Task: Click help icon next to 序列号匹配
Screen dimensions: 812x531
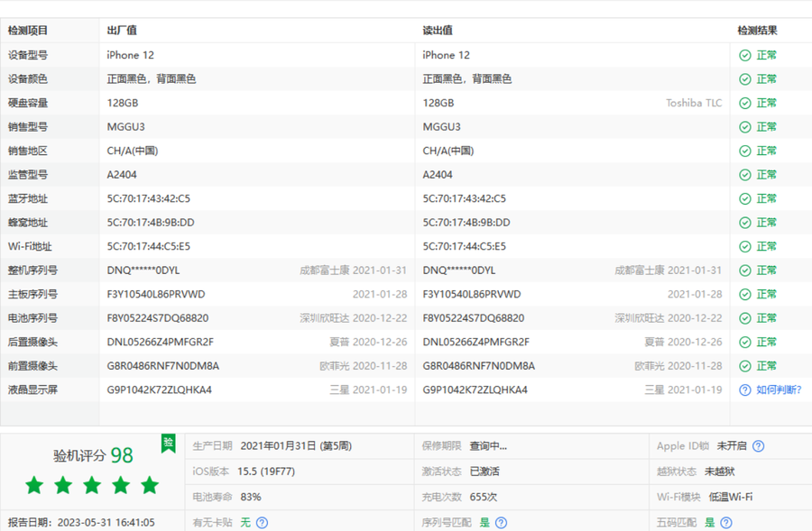Action: tap(501, 522)
